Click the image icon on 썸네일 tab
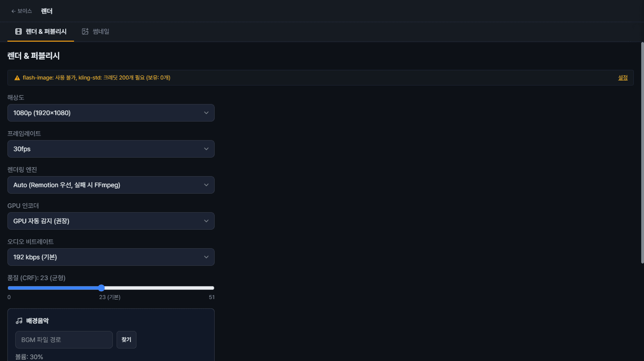The image size is (644, 361). (x=85, y=31)
